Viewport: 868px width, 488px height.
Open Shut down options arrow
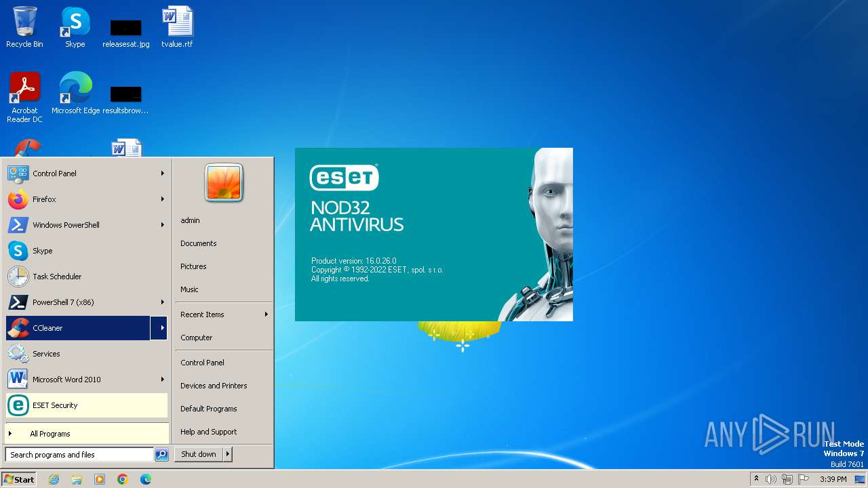point(228,454)
